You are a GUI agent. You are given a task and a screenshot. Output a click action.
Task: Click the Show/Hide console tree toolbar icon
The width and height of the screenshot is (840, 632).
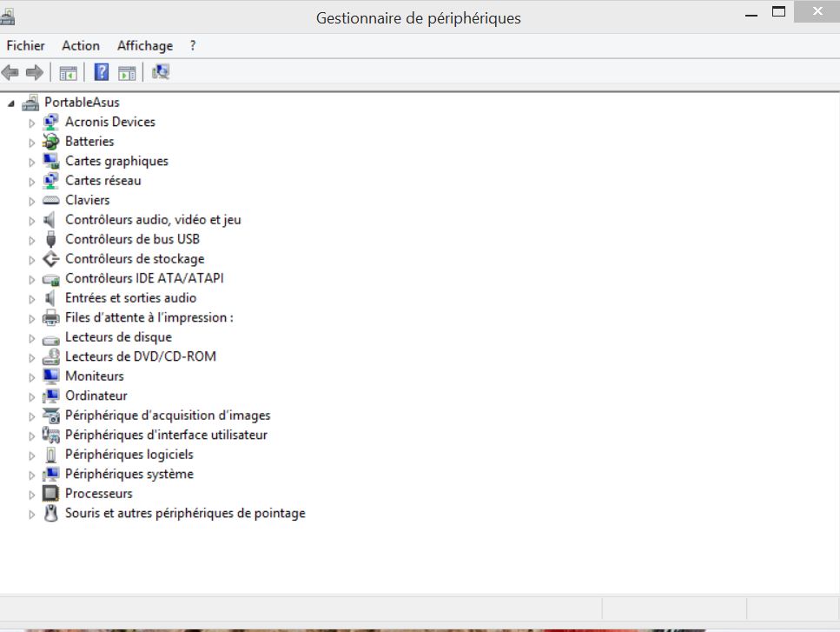pyautogui.click(x=68, y=72)
